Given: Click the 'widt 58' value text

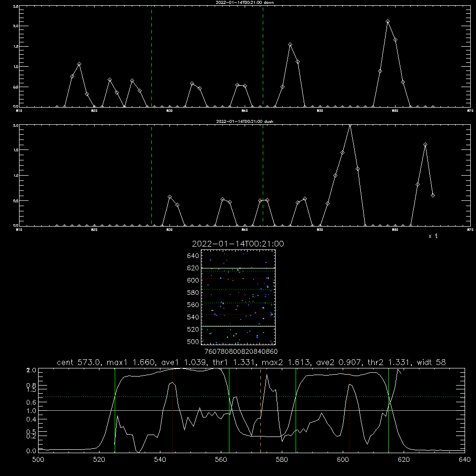Looking at the screenshot, I should pyautogui.click(x=431, y=362).
